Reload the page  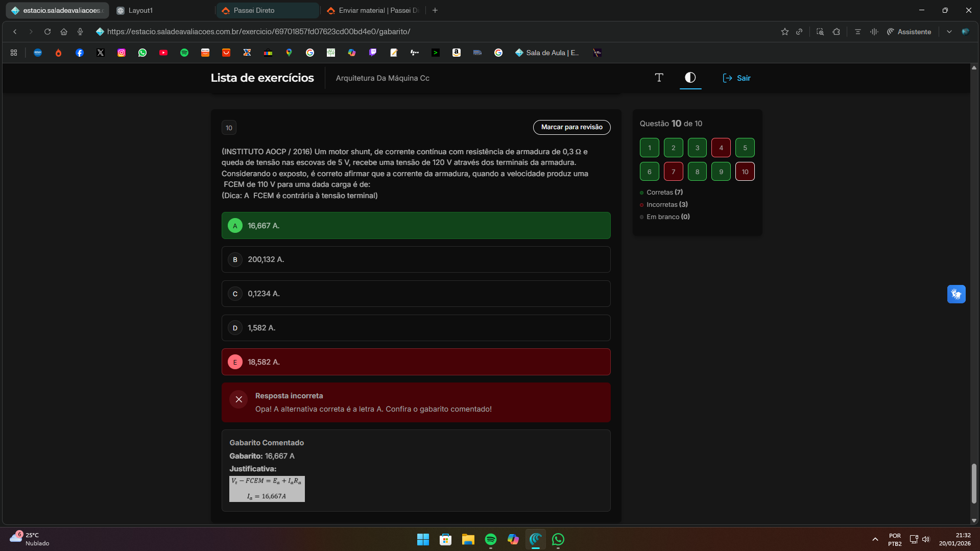pos(47,32)
